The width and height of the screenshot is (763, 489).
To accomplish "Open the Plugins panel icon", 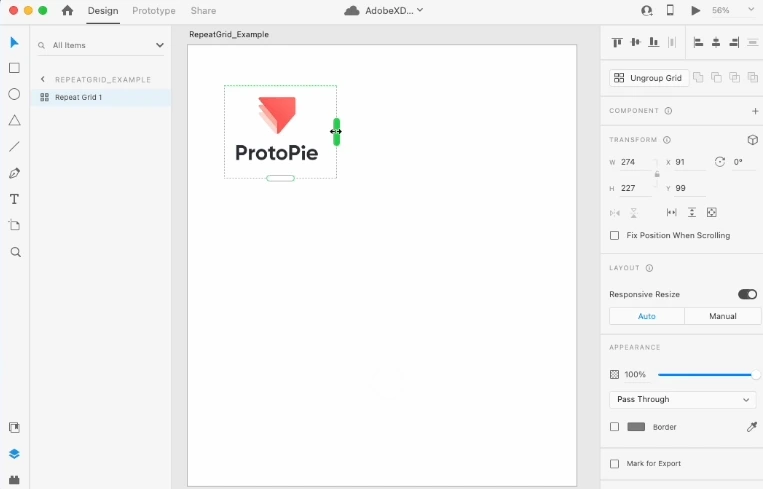I will coord(14,480).
